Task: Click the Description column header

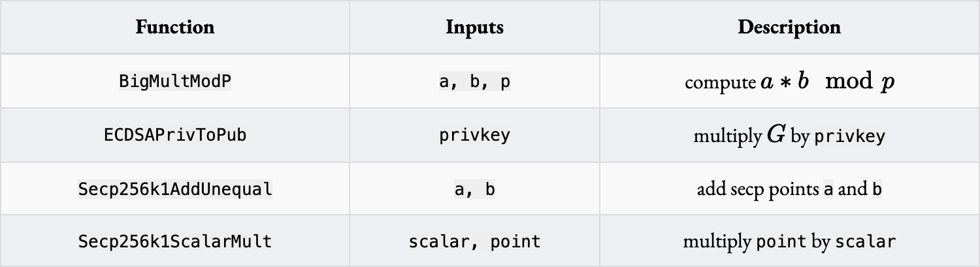Action: pos(789,27)
